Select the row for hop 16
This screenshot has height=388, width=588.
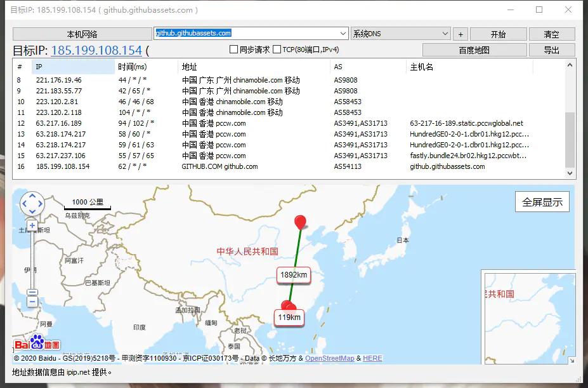coord(190,166)
